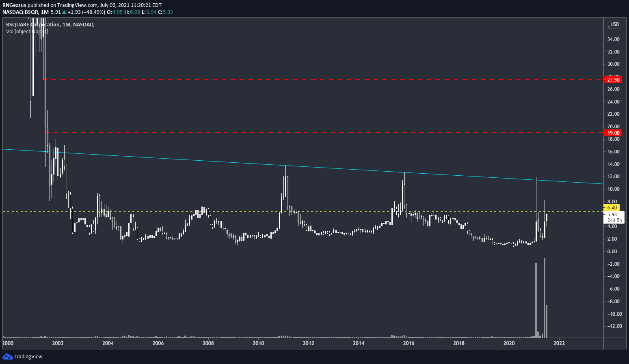Click the 2022 year label on time axis
The image size is (629, 364).
click(x=559, y=343)
